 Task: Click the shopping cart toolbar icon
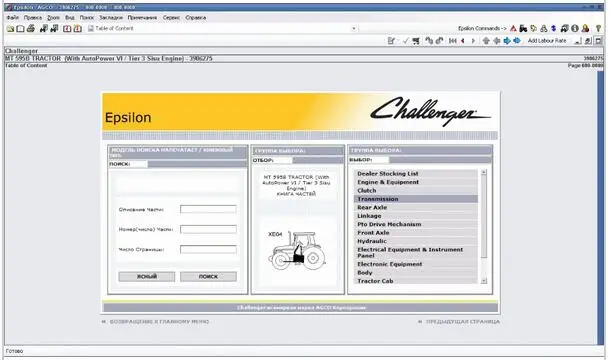point(416,40)
